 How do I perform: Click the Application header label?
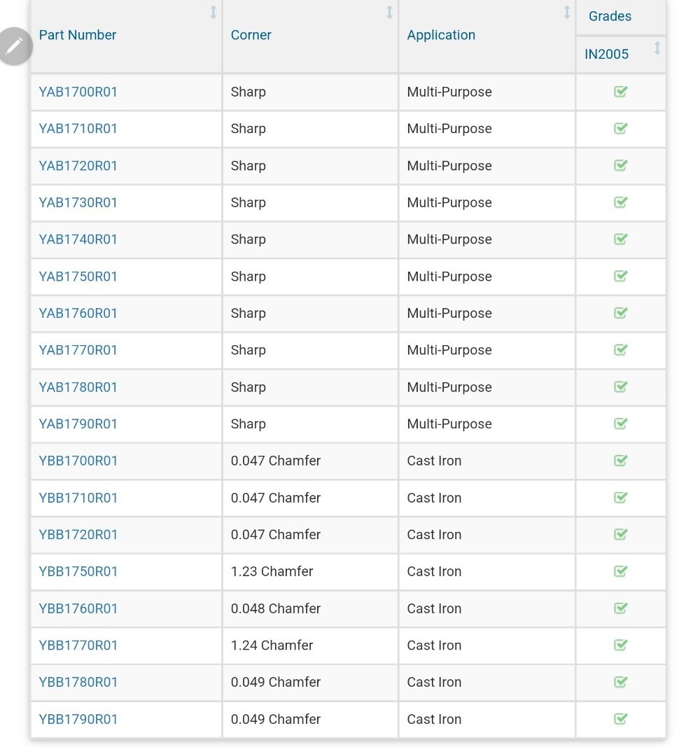(441, 35)
